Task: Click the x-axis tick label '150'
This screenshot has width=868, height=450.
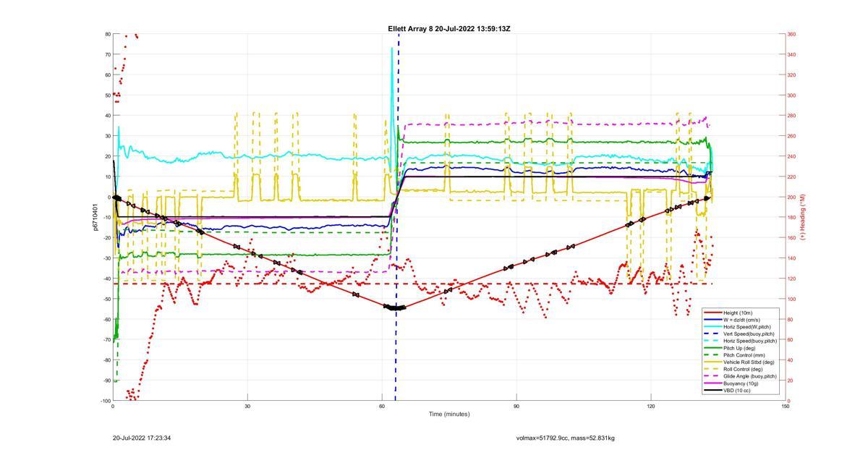Action: coord(786,407)
